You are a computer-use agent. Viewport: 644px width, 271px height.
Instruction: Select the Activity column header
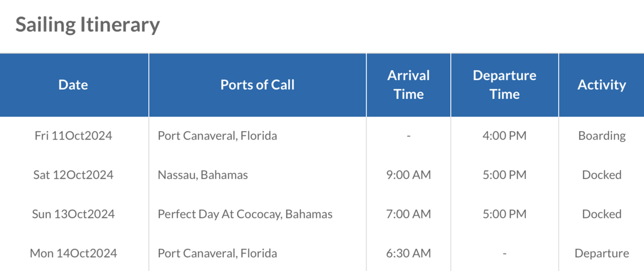[x=602, y=85]
